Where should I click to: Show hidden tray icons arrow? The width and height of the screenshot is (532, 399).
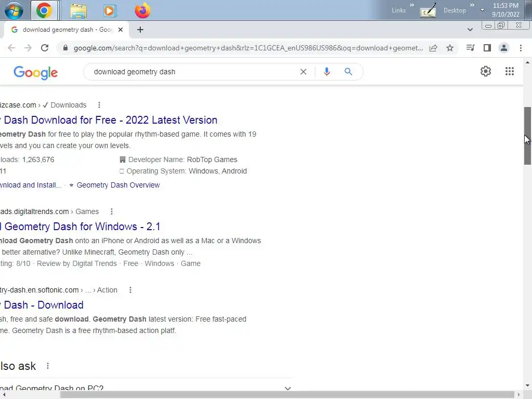[x=482, y=10]
